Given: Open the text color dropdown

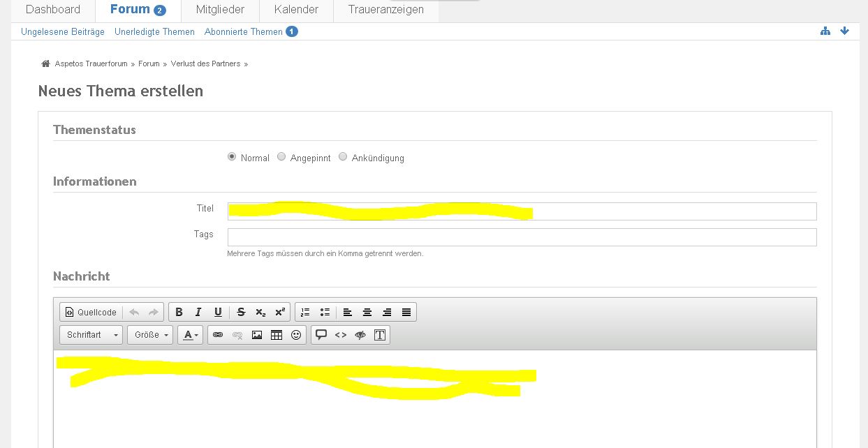Looking at the screenshot, I should tap(191, 335).
